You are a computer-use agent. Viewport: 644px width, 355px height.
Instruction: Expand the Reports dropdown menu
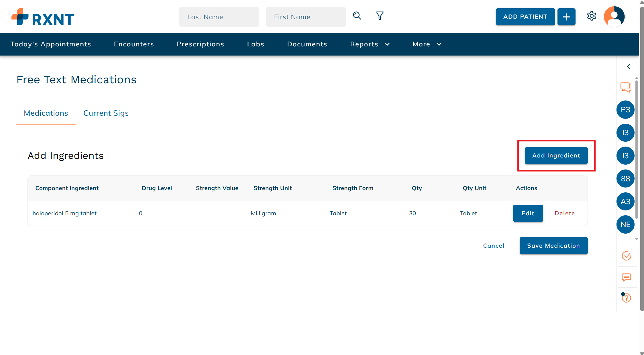tap(370, 44)
